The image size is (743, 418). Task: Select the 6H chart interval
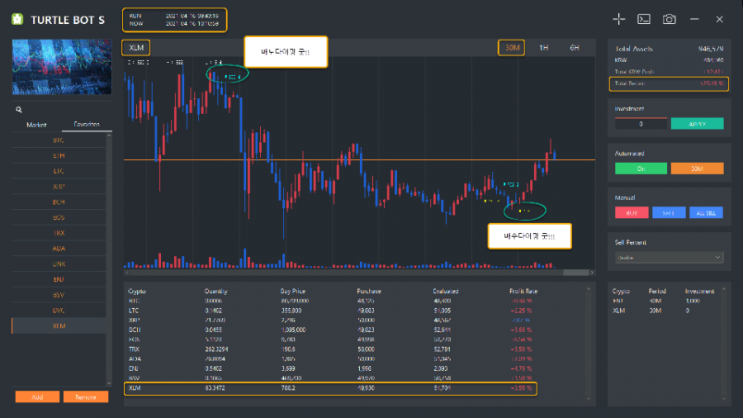[574, 47]
